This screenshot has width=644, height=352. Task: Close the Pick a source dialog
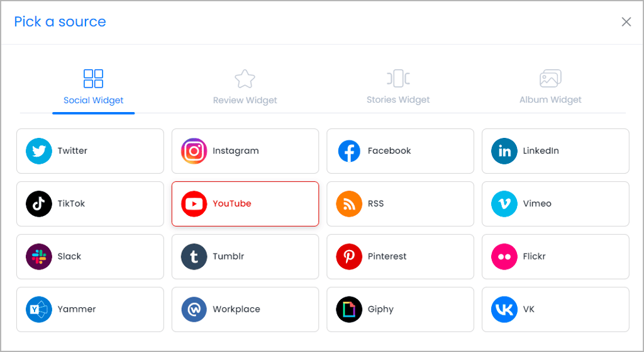point(626,22)
